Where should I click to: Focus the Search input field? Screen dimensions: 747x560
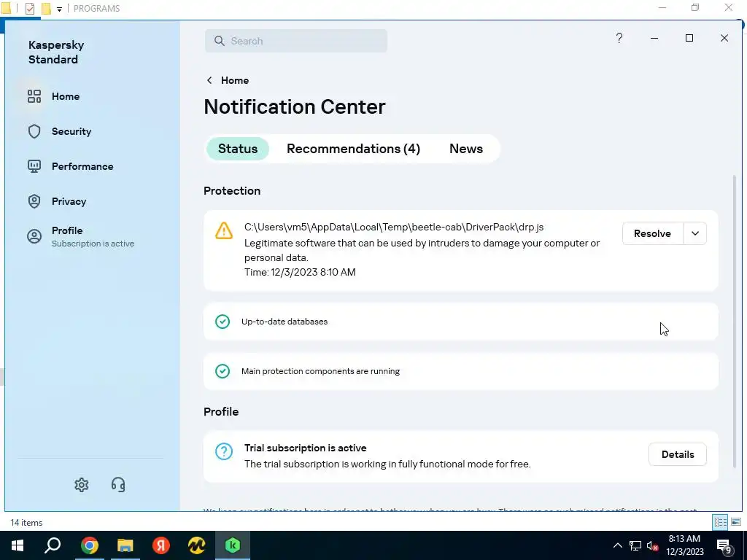[296, 41]
